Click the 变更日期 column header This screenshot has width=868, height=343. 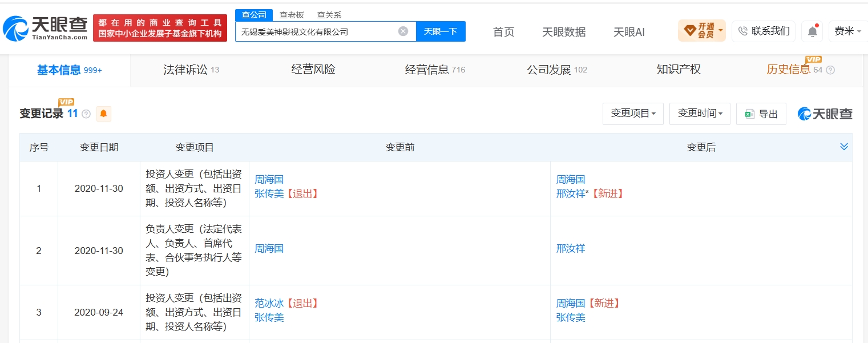(x=99, y=147)
